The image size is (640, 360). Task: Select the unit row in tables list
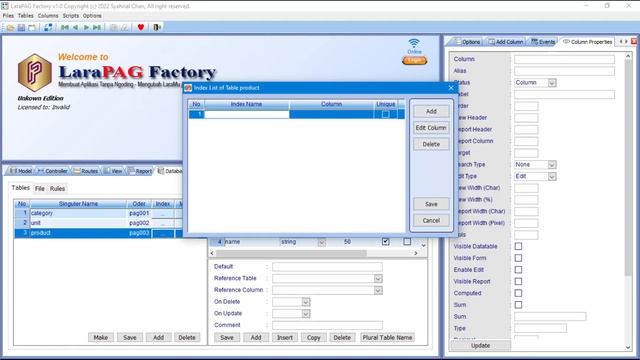(98, 223)
